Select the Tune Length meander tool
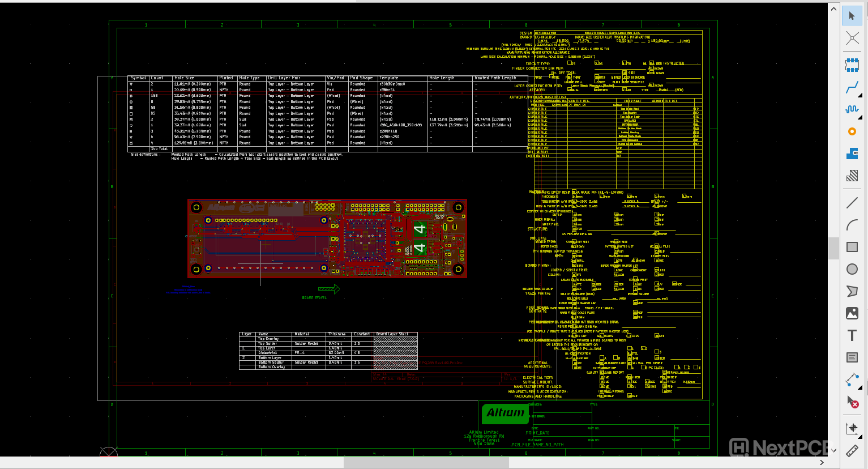The width and height of the screenshot is (868, 469). pyautogui.click(x=852, y=109)
